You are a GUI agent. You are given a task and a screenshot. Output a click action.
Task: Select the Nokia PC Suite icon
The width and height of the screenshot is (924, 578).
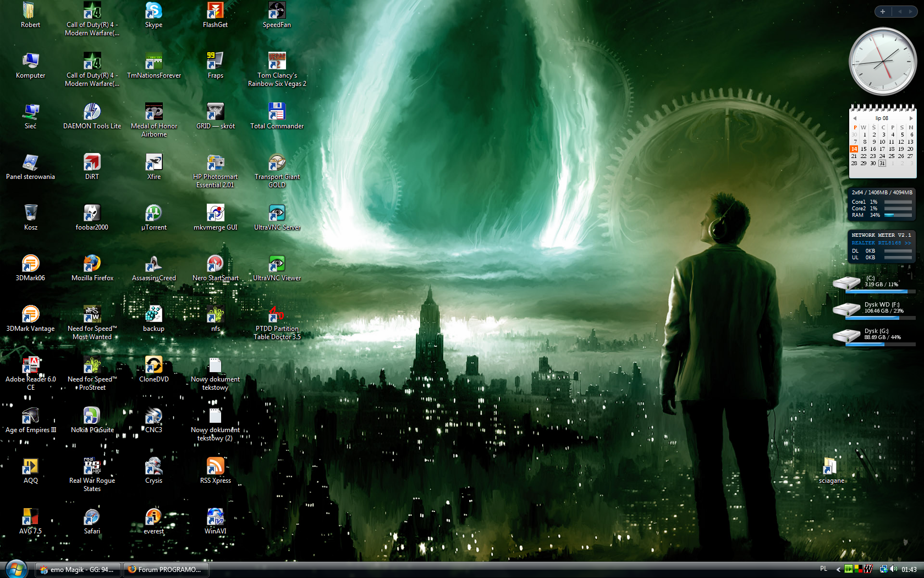pyautogui.click(x=92, y=421)
